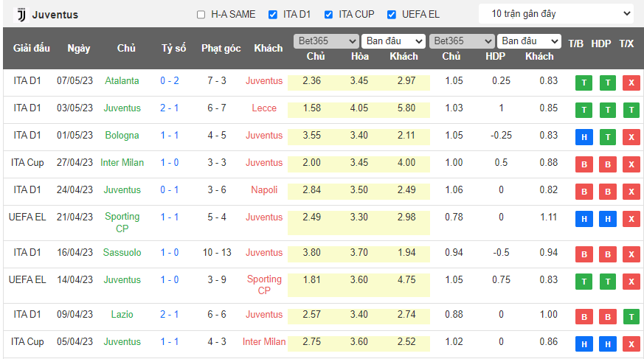This screenshot has width=644, height=359.
Task: Click blue H HDP badge in Sporting CP 21/04 row
Action: (x=608, y=219)
